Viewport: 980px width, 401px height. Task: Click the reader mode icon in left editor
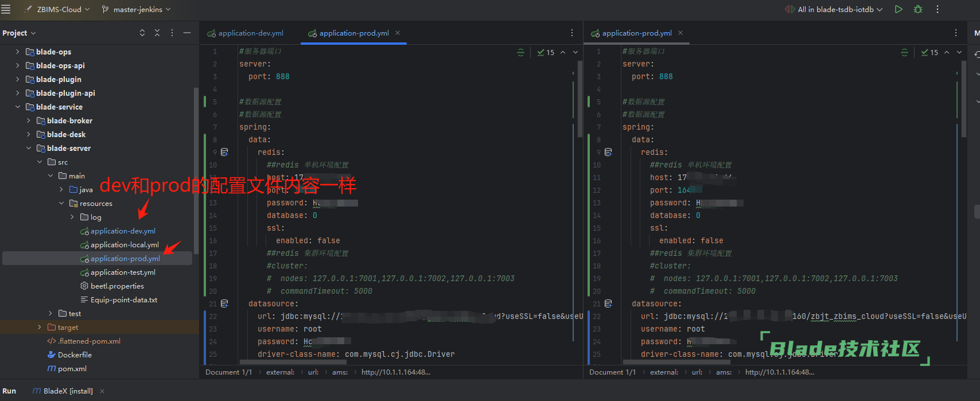point(520,52)
